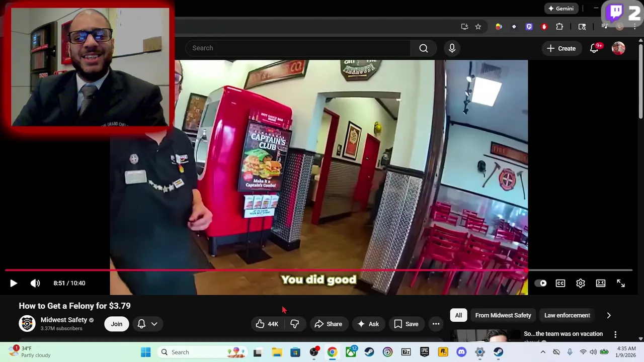The width and height of the screenshot is (644, 362).
Task: Expand the notification preferences chevron
Action: coord(154,324)
